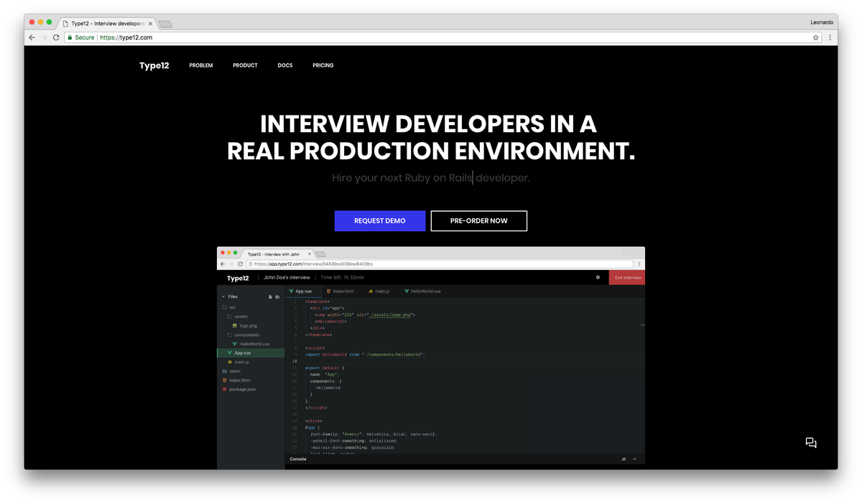Select the HelloWorld.vue editor tab in preview
This screenshot has height=504, width=862.
point(423,291)
